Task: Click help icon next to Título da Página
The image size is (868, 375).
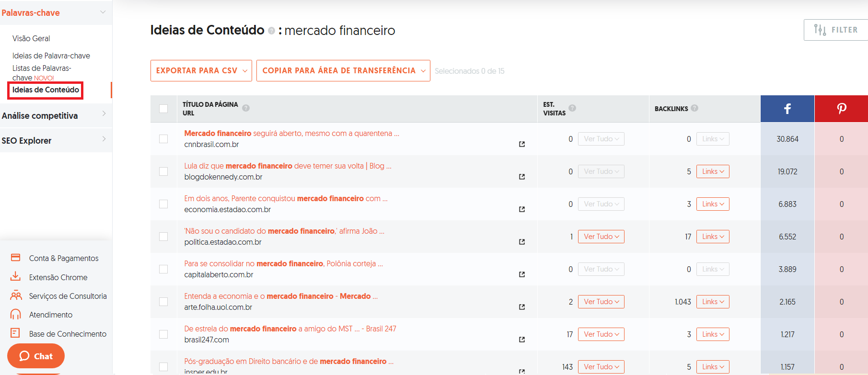Action: (x=246, y=108)
